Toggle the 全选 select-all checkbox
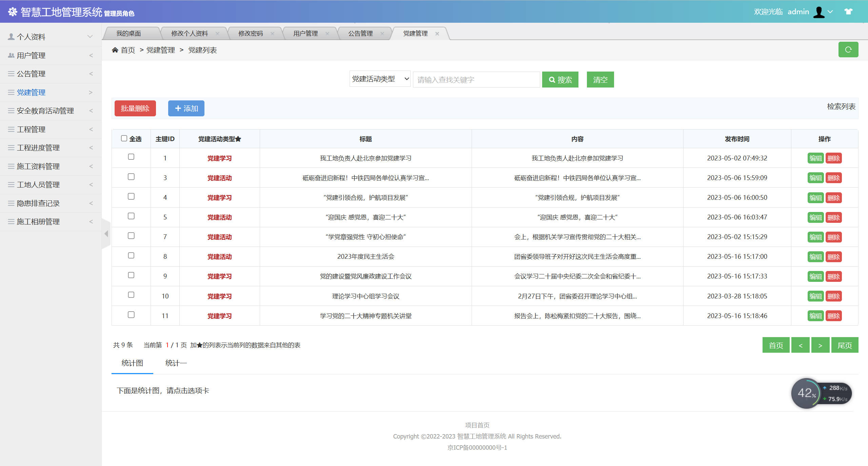This screenshot has height=466, width=868. (124, 138)
